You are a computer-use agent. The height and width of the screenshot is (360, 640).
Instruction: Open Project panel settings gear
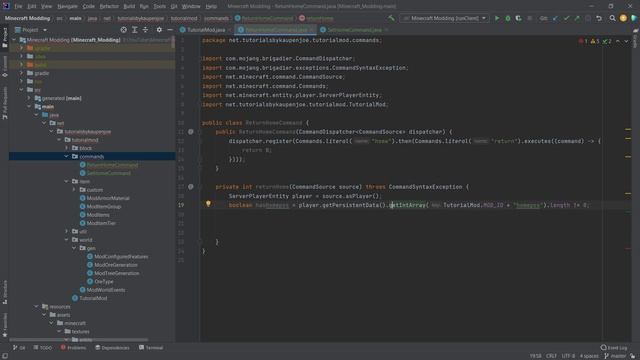click(159, 30)
